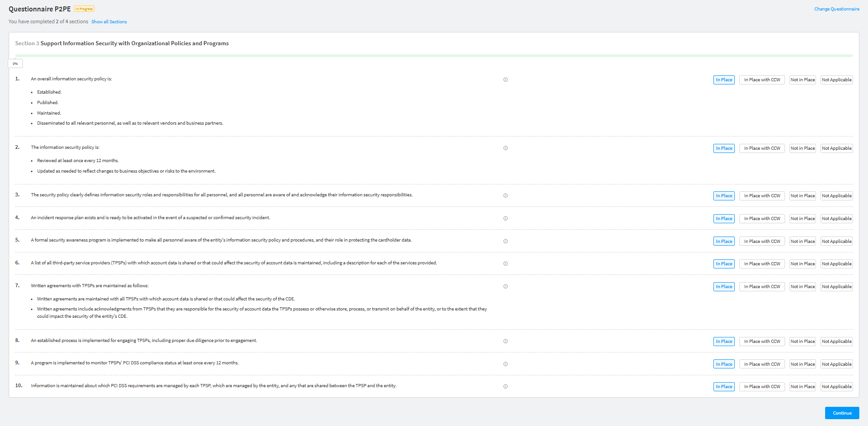Open info icon beside question 2
This screenshot has height=426, width=868.
coord(505,148)
